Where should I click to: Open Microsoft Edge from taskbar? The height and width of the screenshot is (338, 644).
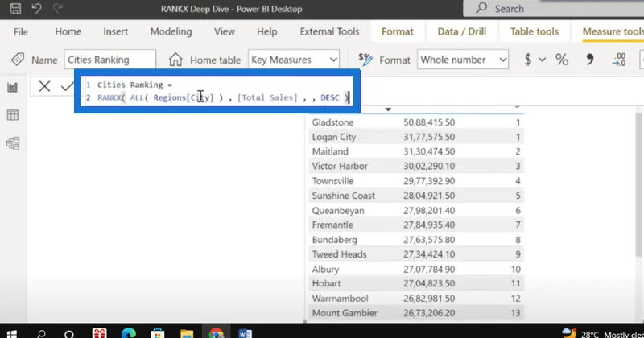(x=129, y=333)
